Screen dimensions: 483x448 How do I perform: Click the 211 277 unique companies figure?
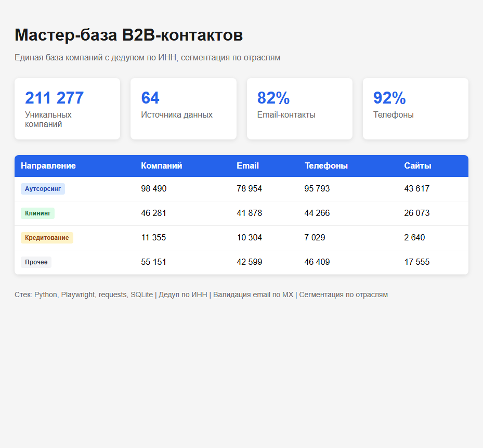pyautogui.click(x=54, y=98)
